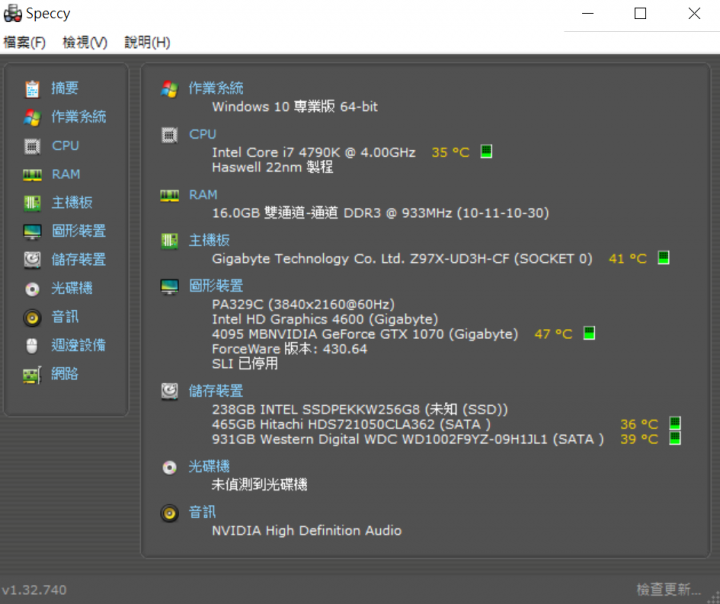
Task: Open the 說明(H) menu
Action: (x=147, y=42)
